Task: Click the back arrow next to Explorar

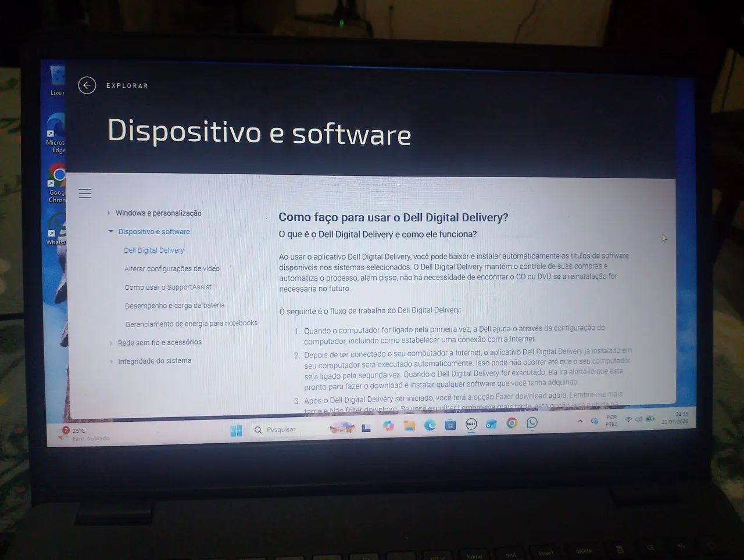Action: point(87,86)
